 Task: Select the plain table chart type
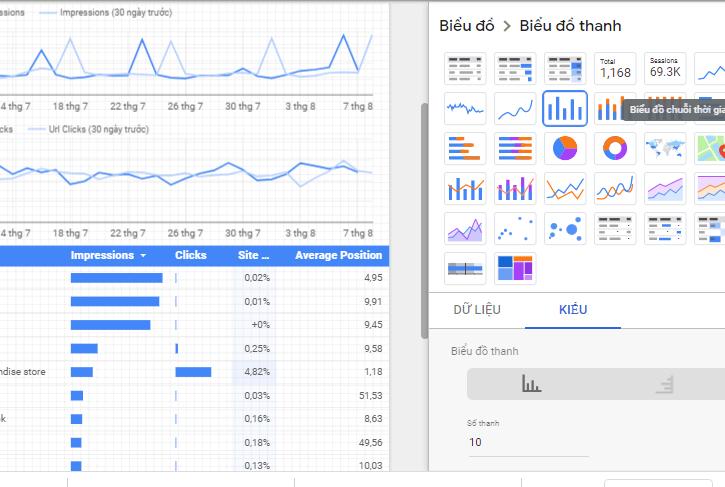click(465, 68)
